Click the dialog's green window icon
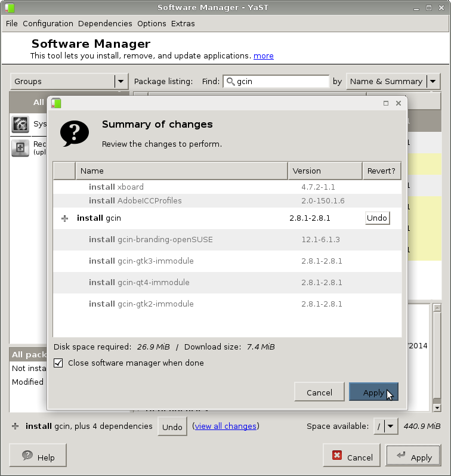451x476 pixels. coord(56,103)
